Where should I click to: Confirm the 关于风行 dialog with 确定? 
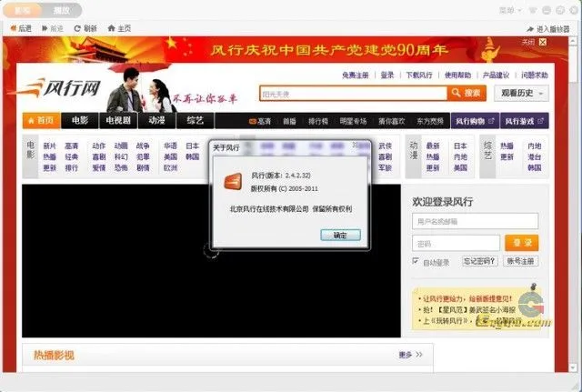point(340,235)
